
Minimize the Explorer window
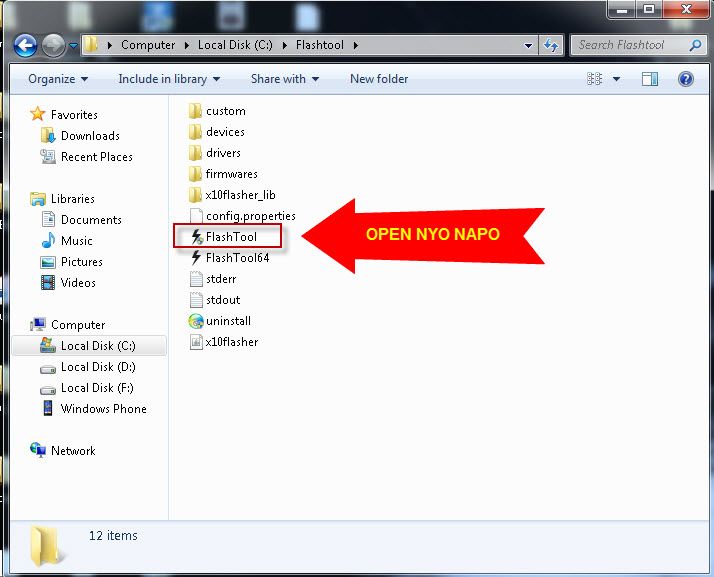point(622,10)
